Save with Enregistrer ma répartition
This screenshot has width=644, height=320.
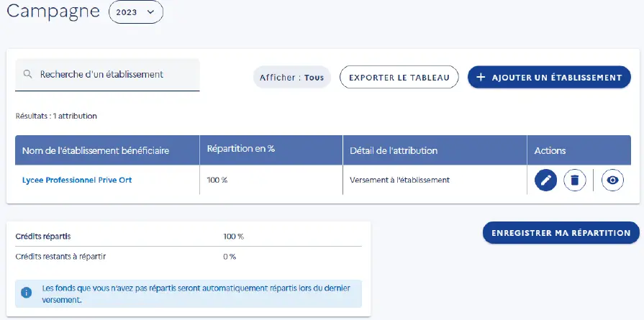pyautogui.click(x=561, y=233)
